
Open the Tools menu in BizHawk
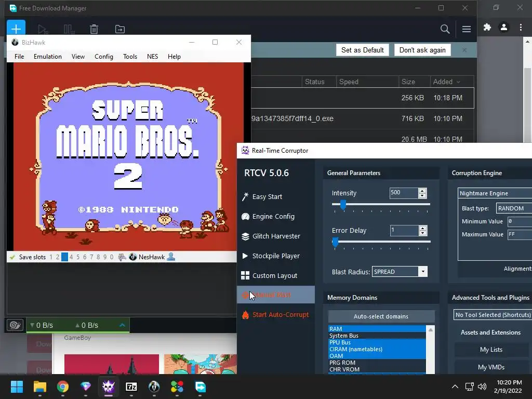click(x=130, y=57)
